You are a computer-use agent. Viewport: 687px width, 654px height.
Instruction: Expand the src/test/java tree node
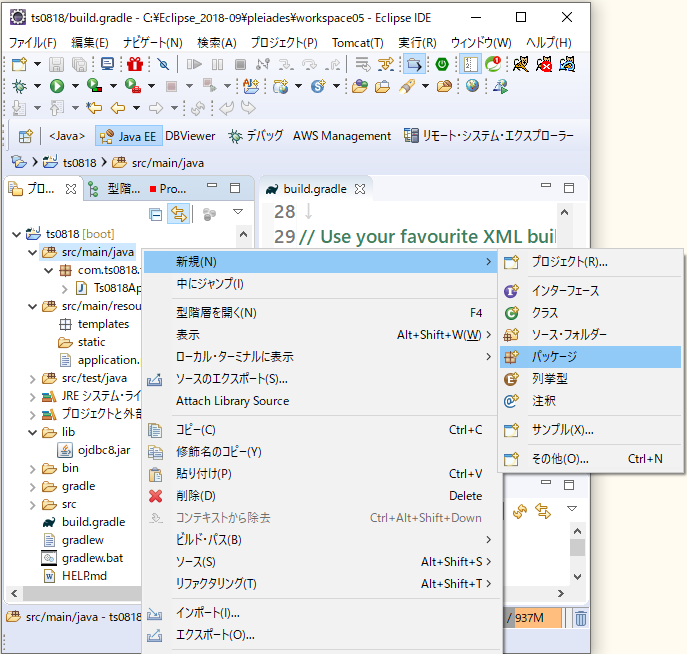click(32, 378)
